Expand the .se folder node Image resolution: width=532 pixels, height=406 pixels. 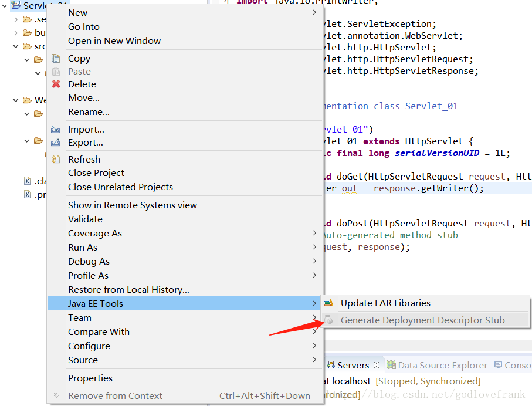pyautogui.click(x=16, y=20)
